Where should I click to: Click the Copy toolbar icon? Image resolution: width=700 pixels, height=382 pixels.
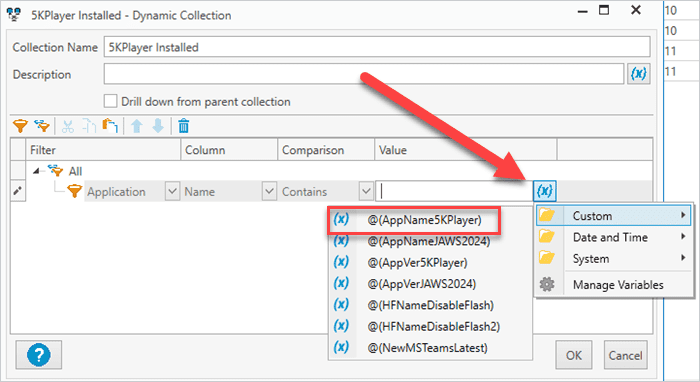coord(89,127)
